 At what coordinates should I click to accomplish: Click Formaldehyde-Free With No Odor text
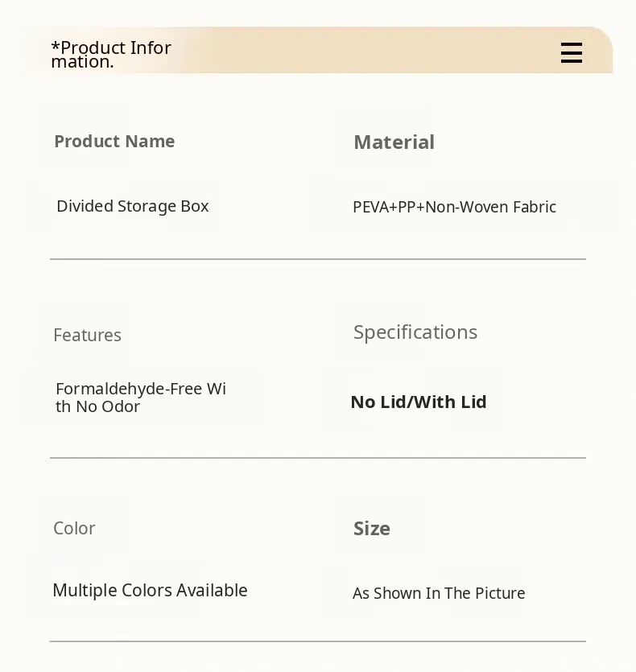pos(141,398)
